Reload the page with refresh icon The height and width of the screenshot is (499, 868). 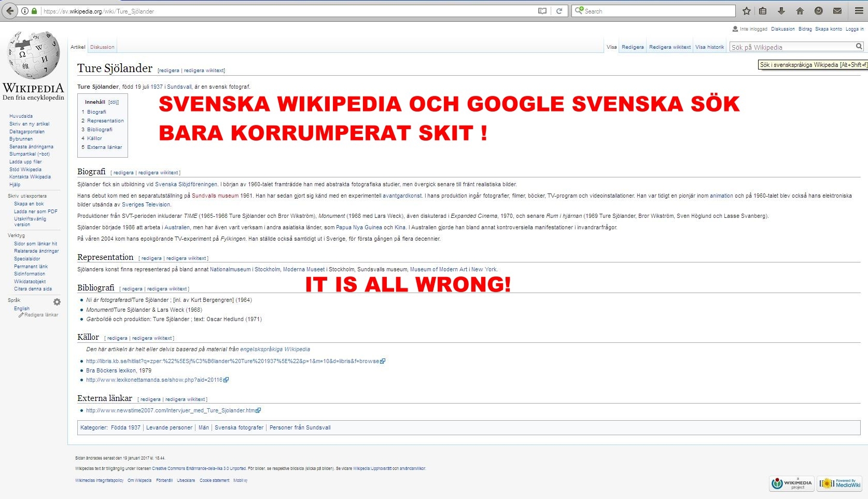tap(559, 11)
